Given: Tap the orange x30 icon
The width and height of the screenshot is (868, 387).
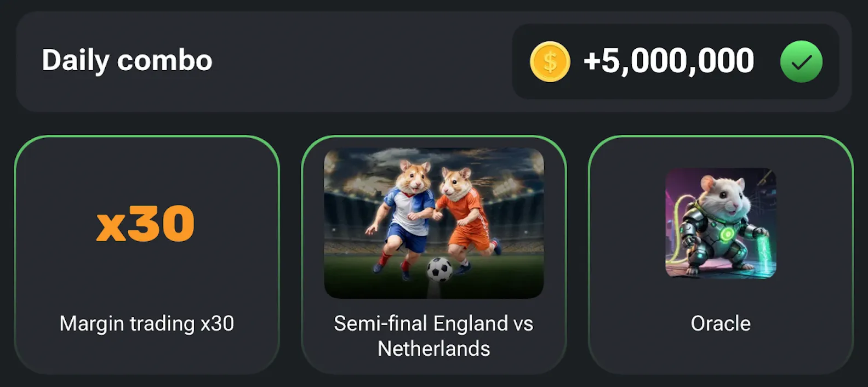Looking at the screenshot, I should click(x=146, y=224).
